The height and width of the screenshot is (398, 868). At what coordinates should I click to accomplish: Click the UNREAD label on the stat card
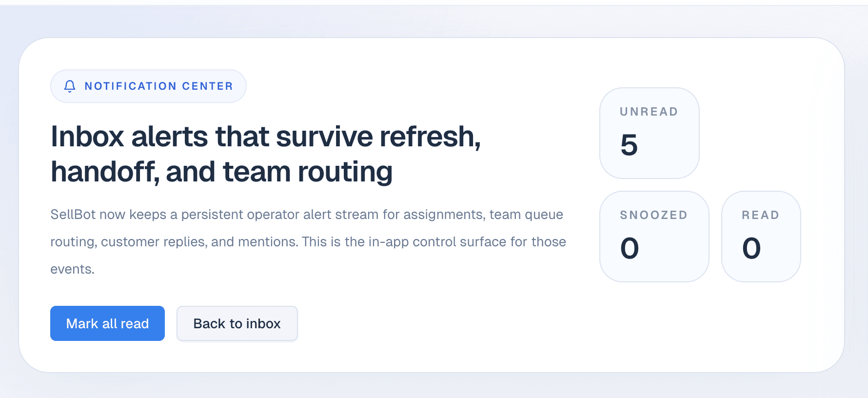click(649, 111)
